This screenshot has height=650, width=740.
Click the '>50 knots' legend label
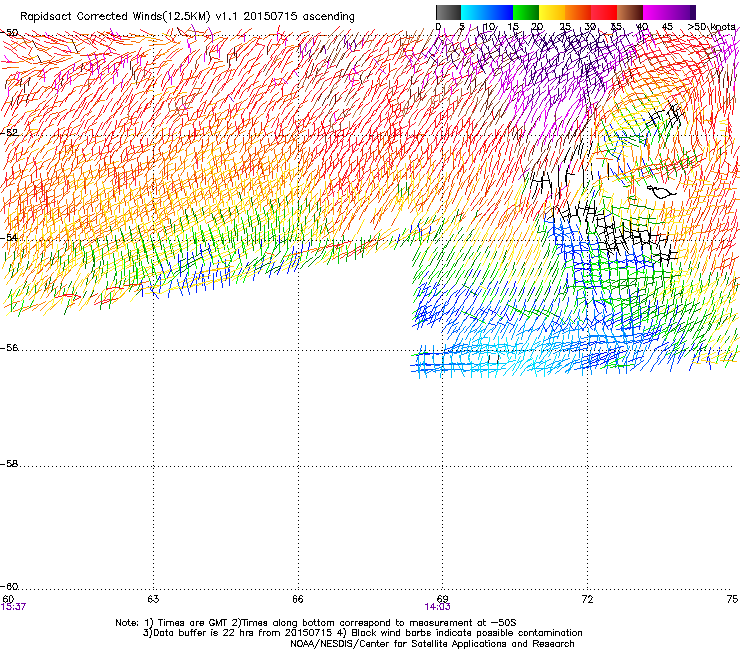coord(711,27)
